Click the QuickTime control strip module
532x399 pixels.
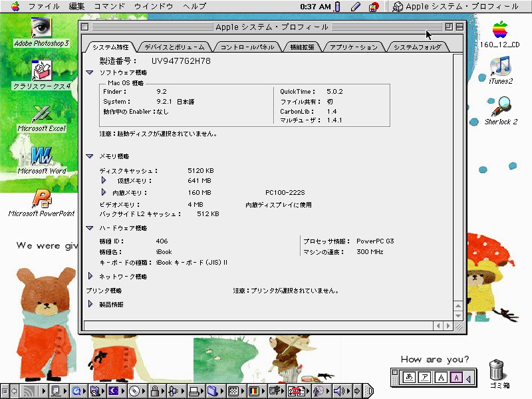coord(76,391)
